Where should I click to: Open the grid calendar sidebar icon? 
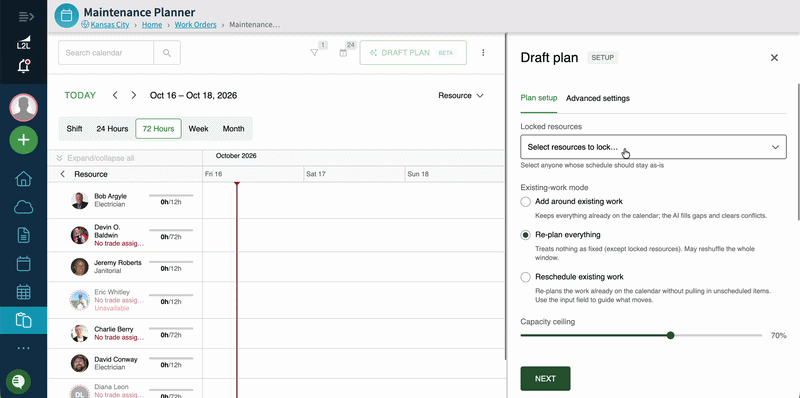click(x=23, y=292)
